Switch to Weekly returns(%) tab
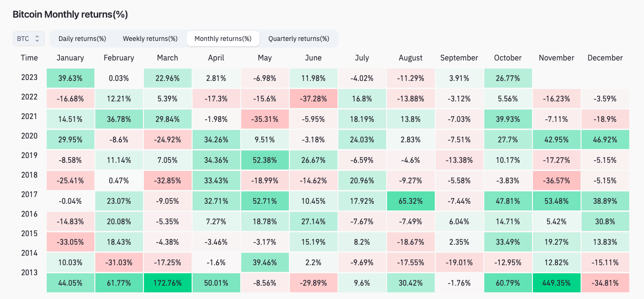Image resolution: width=644 pixels, height=299 pixels. coord(150,39)
